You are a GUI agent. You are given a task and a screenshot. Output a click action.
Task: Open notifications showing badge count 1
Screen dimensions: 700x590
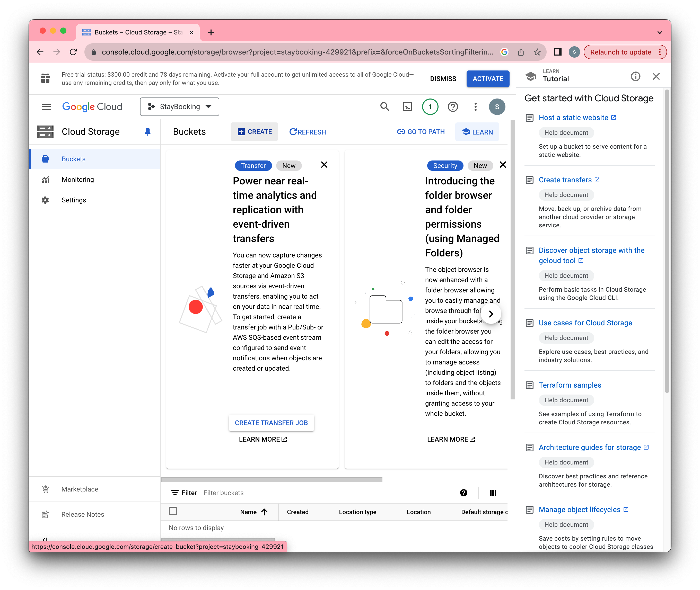tap(430, 106)
